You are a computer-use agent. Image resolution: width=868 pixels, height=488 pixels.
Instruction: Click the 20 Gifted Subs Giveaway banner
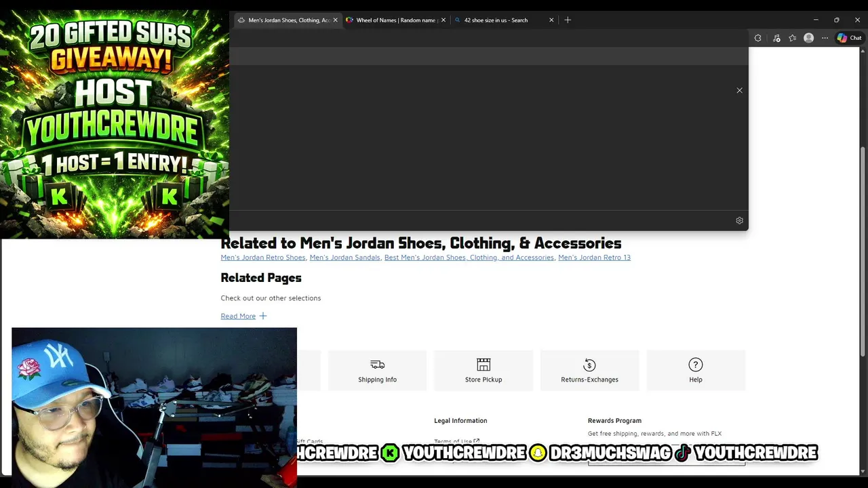pos(115,124)
